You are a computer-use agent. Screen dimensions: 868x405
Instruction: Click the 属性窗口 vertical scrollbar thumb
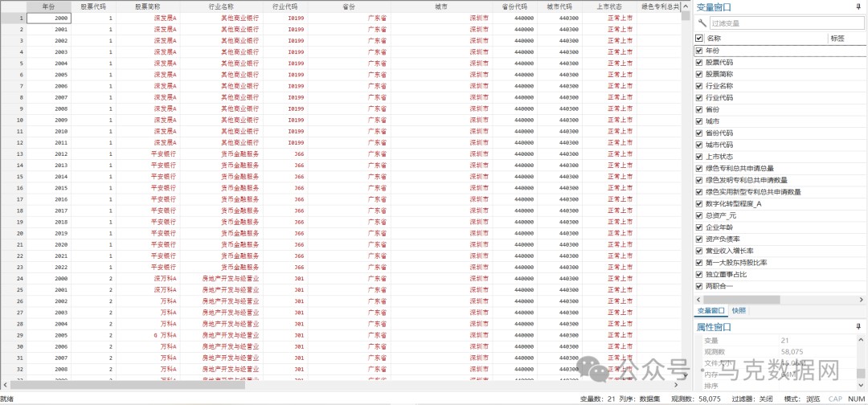pyautogui.click(x=862, y=374)
